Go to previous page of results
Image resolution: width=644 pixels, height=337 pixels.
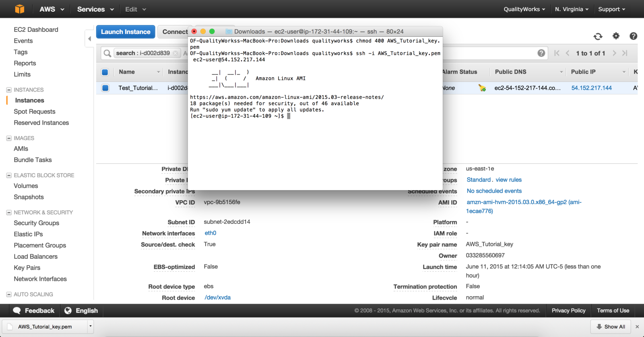pyautogui.click(x=568, y=53)
